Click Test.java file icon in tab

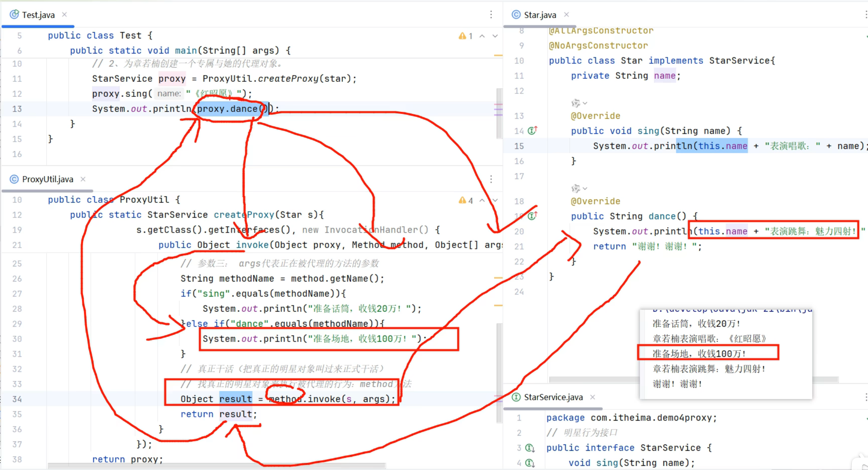tap(14, 14)
